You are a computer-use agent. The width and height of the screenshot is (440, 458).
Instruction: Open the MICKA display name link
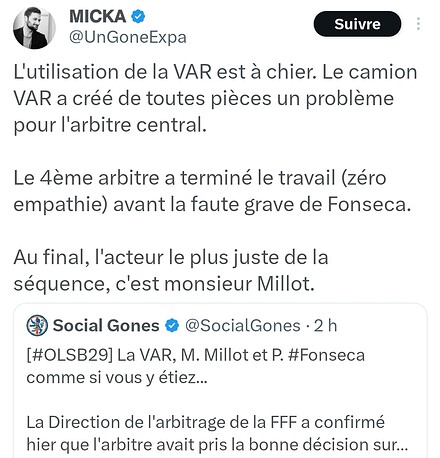click(x=97, y=16)
